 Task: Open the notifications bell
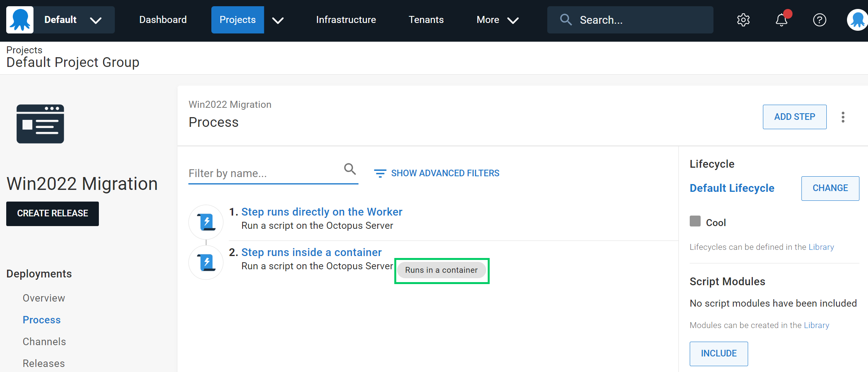coord(782,20)
